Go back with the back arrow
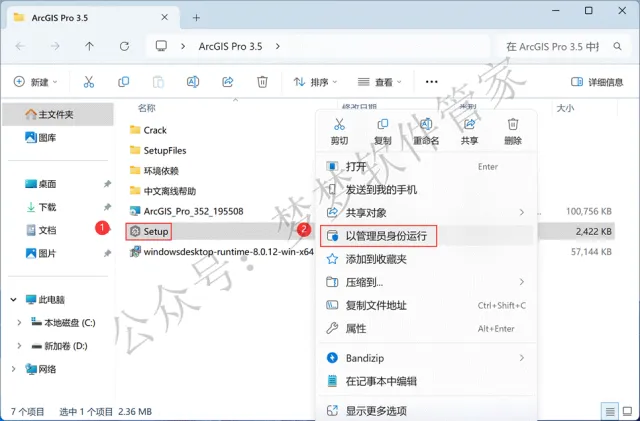Screen dimensions: 640x421 tap(20, 46)
